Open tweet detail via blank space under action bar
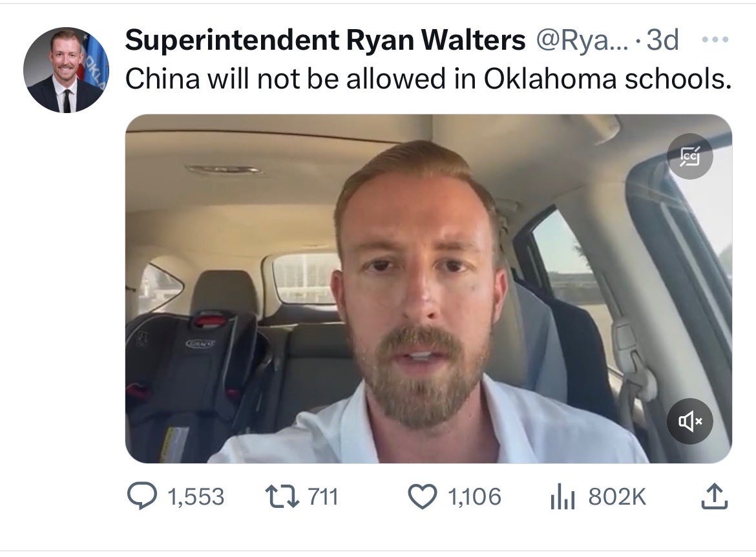 click(428, 533)
